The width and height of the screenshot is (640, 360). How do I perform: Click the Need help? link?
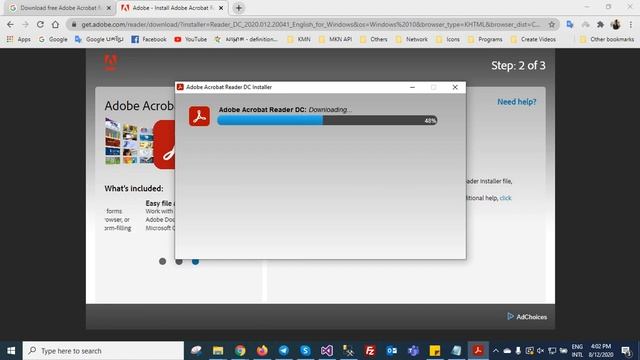tap(516, 102)
